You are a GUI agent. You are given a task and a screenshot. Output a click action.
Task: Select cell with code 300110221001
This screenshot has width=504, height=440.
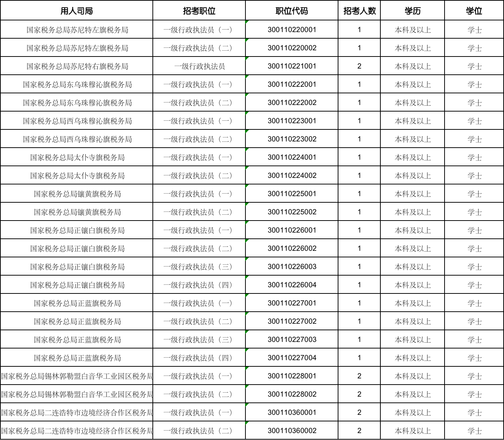point(292,66)
